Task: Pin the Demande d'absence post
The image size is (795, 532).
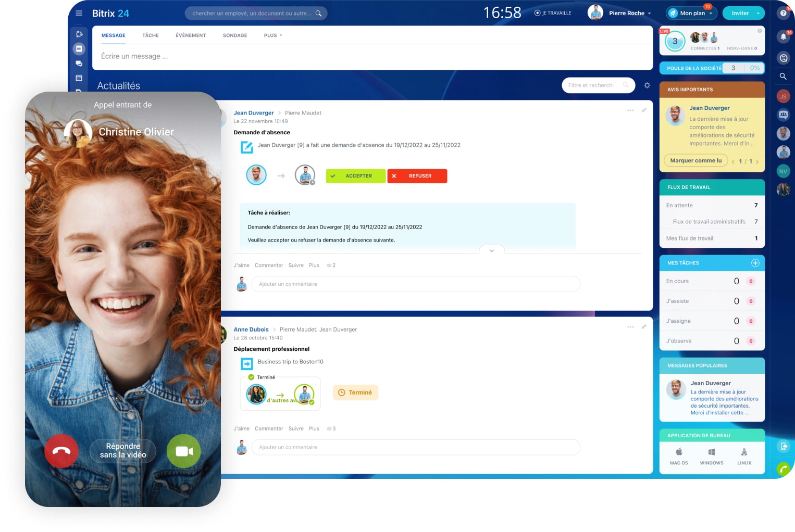Action: pos(644,110)
